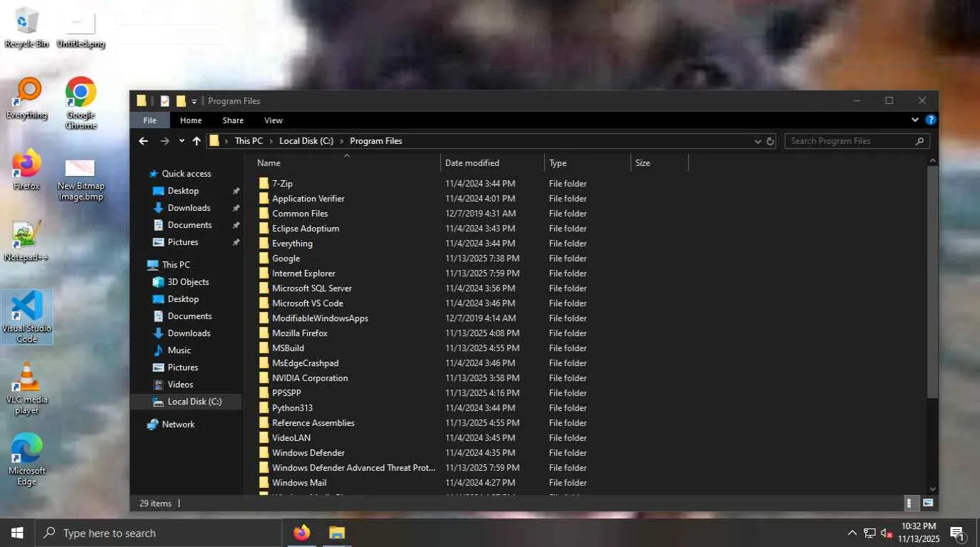
Task: Click the Properties checkmark icon in the title bar
Action: [x=165, y=100]
